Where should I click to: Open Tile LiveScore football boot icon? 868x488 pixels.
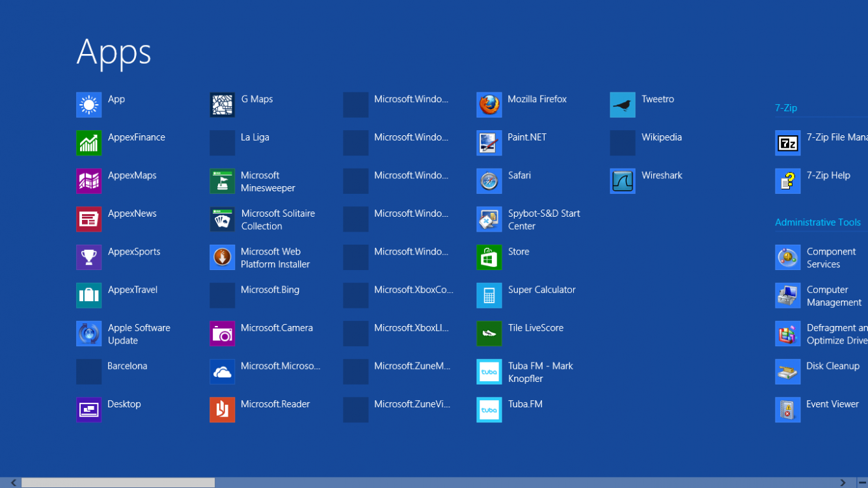pyautogui.click(x=489, y=334)
